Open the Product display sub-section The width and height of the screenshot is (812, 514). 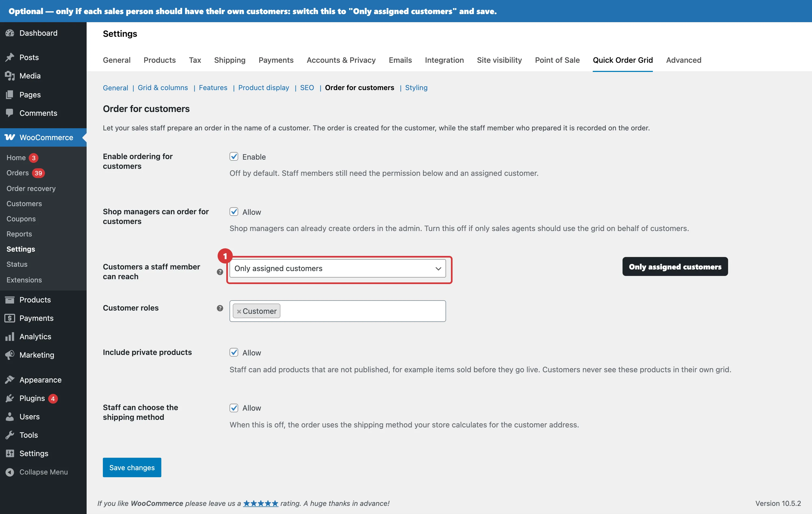pyautogui.click(x=263, y=88)
